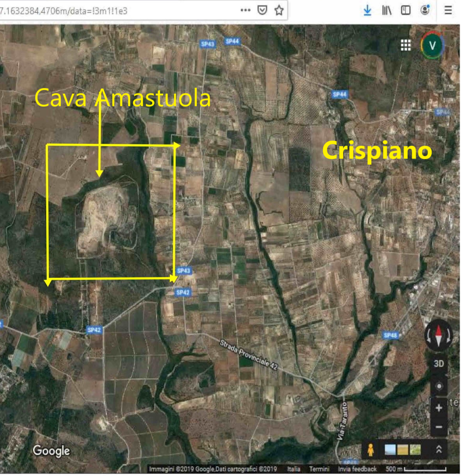The height and width of the screenshot is (476, 476).
Task: Open the first sky-blue imagery thumbnail
Action: pyautogui.click(x=390, y=450)
